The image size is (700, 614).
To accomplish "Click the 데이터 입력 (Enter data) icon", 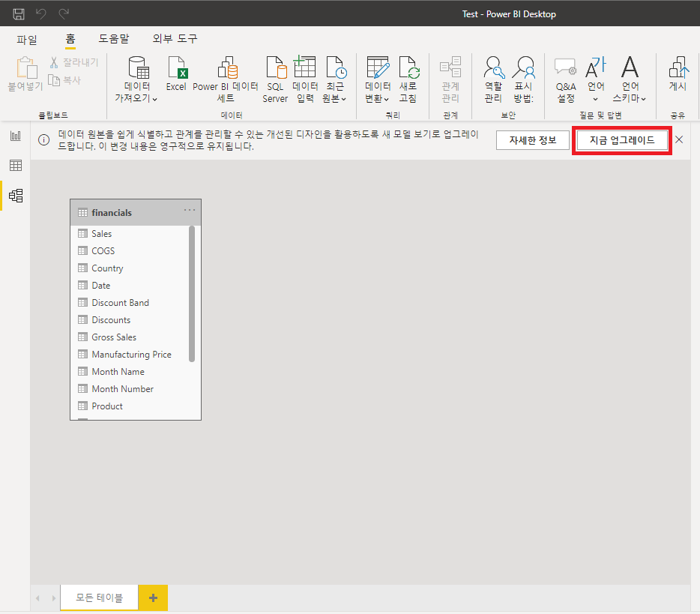I will coord(304,67).
